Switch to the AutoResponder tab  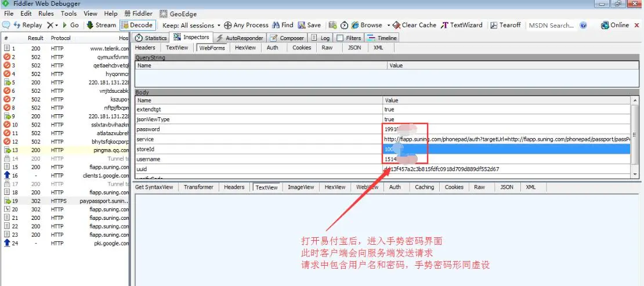[x=240, y=38]
